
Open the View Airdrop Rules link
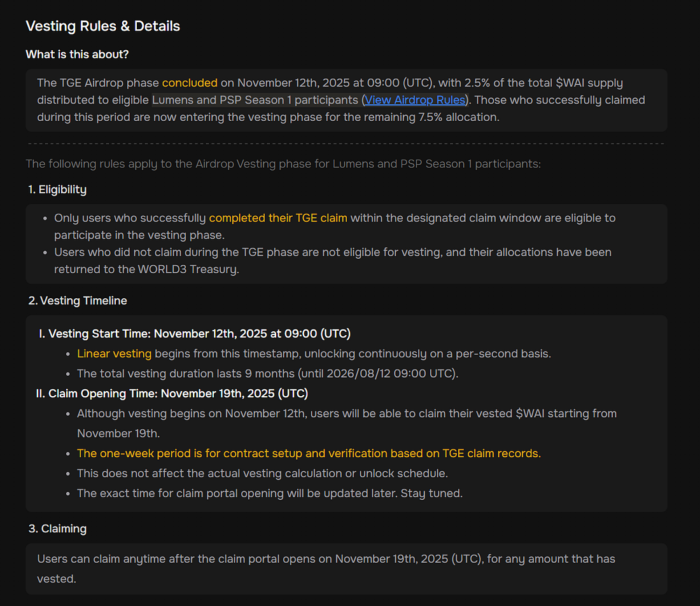click(x=416, y=100)
